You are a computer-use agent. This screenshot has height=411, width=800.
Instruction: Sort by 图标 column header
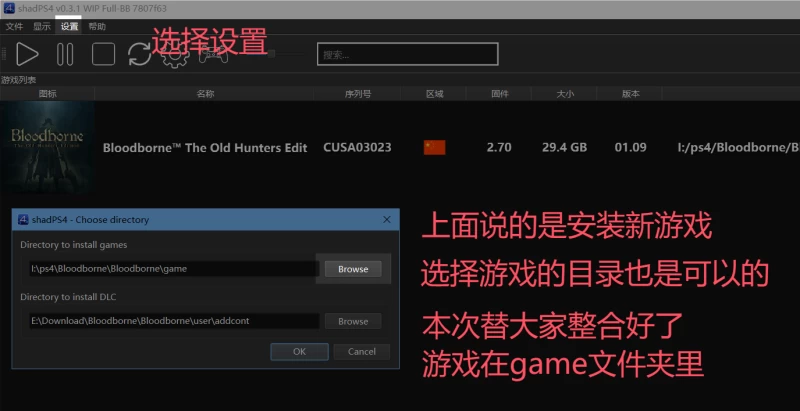point(47,94)
